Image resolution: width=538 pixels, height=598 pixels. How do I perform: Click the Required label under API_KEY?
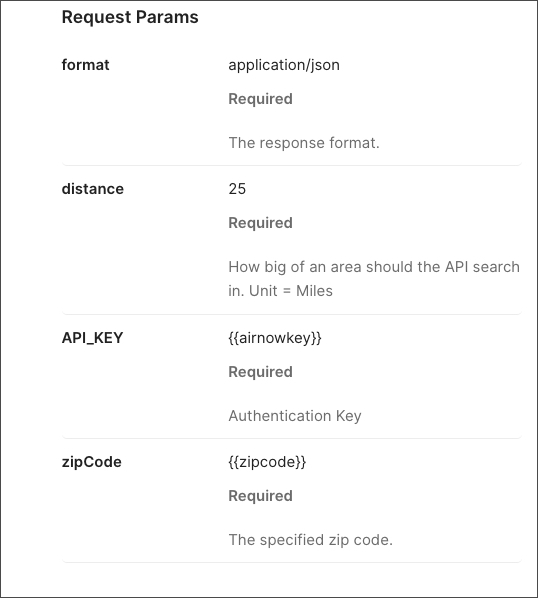[260, 372]
